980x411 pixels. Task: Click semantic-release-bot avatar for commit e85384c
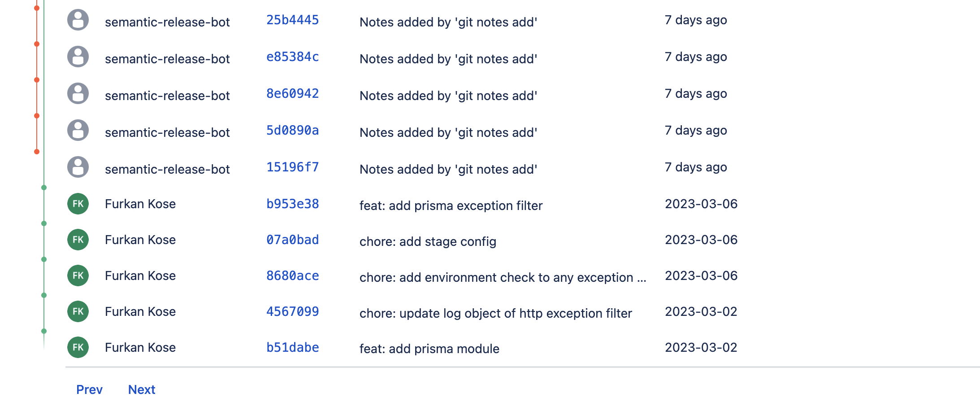(78, 57)
